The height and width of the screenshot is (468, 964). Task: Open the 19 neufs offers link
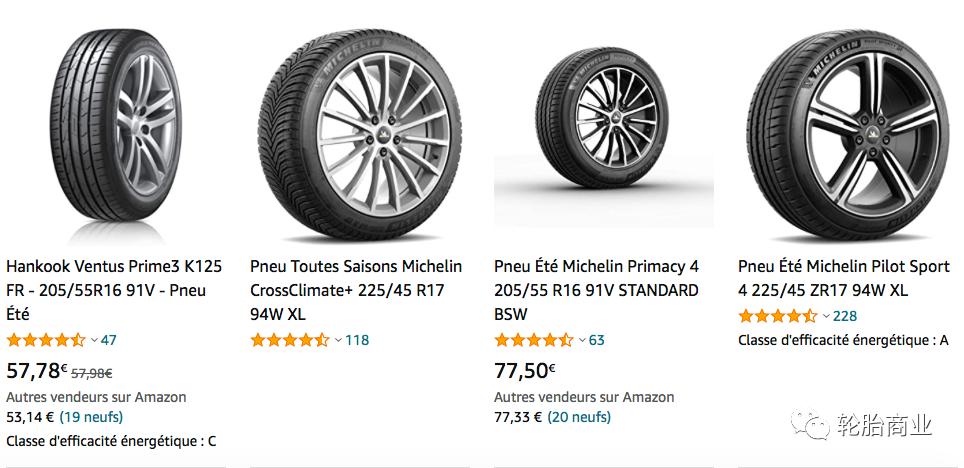[x=91, y=417]
